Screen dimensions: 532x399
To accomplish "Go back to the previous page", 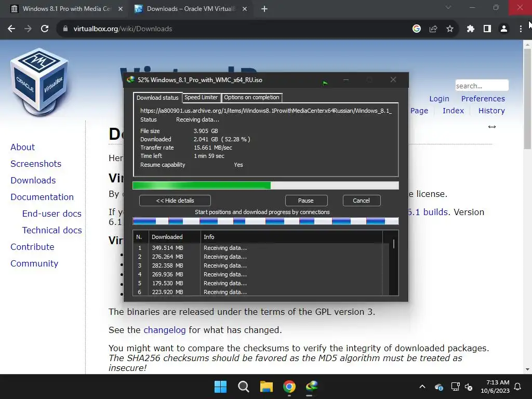I will (x=11, y=29).
